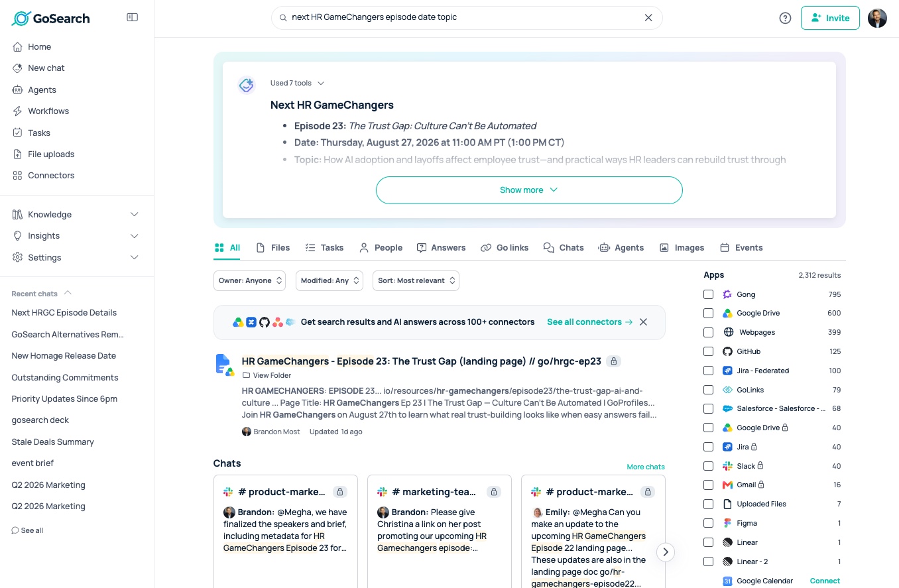This screenshot has height=588, width=899.
Task: Click the Gmail app icon in Apps list
Action: tap(727, 485)
